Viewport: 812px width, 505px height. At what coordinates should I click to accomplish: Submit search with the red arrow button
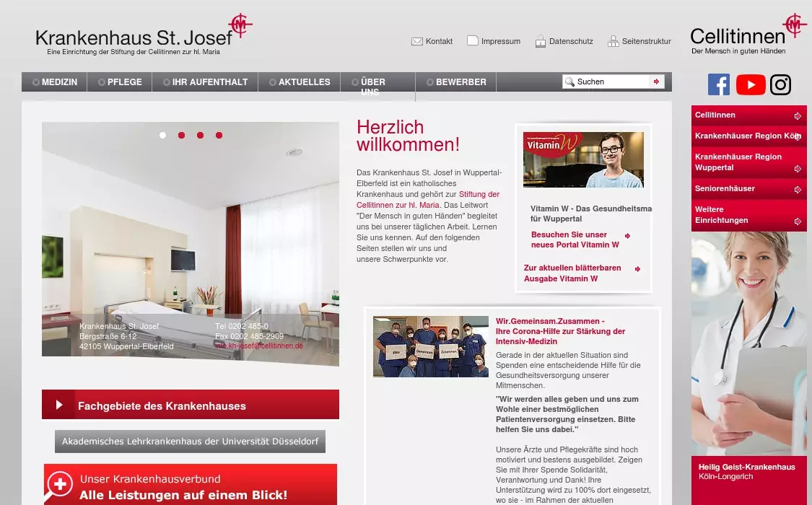click(x=656, y=82)
